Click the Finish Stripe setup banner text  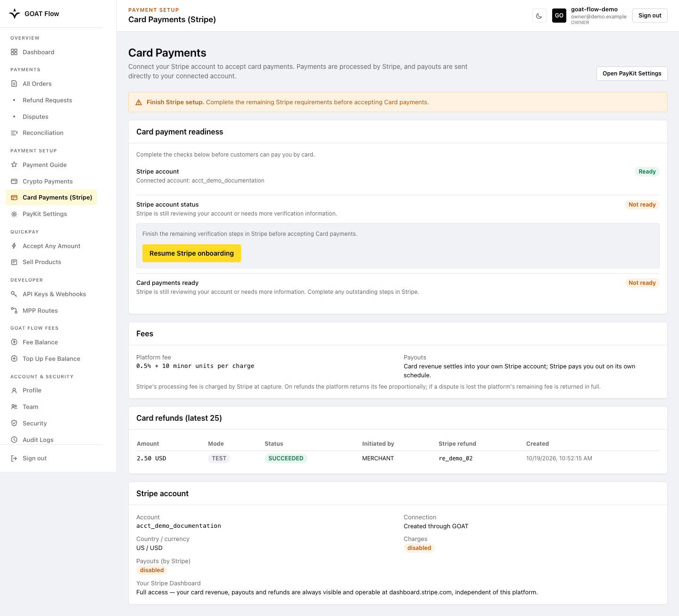pos(288,102)
